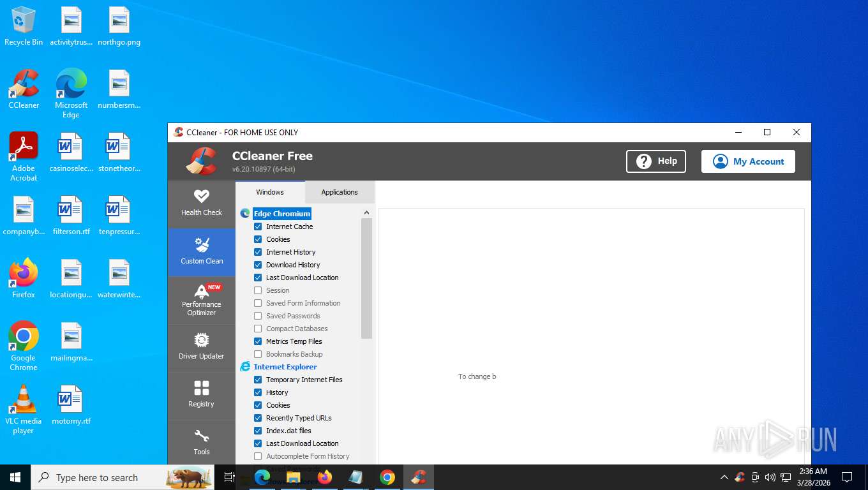This screenshot has width=868, height=490.
Task: Select CCleaner desktop shortcut
Action: point(24,89)
